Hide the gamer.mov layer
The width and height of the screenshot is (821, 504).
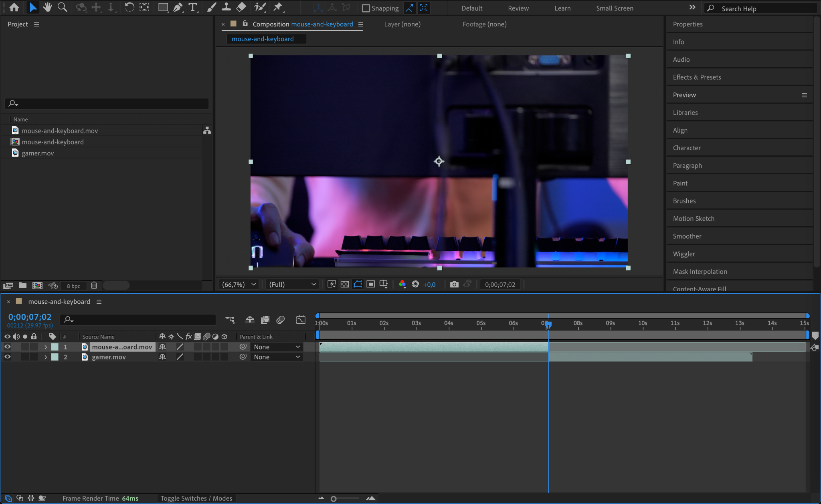coord(7,357)
